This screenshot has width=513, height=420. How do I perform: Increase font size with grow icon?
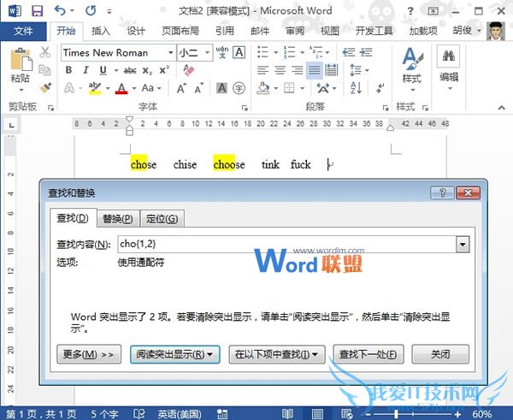coord(181,88)
